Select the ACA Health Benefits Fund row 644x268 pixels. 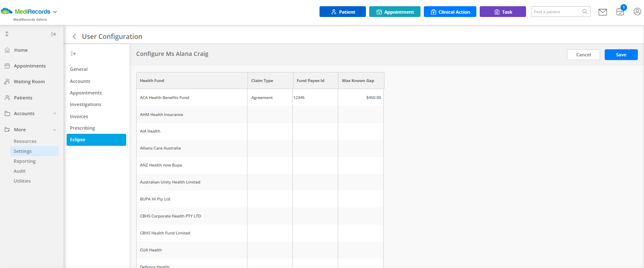coord(260,98)
